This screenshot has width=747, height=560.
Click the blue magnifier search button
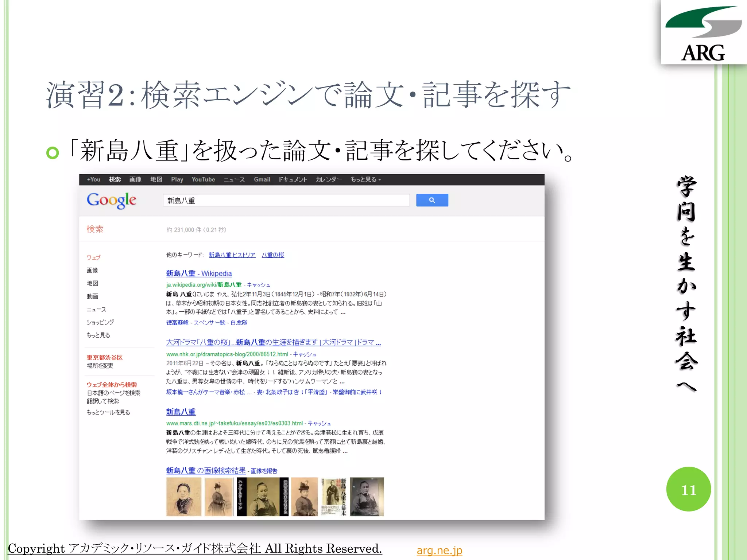[432, 200]
